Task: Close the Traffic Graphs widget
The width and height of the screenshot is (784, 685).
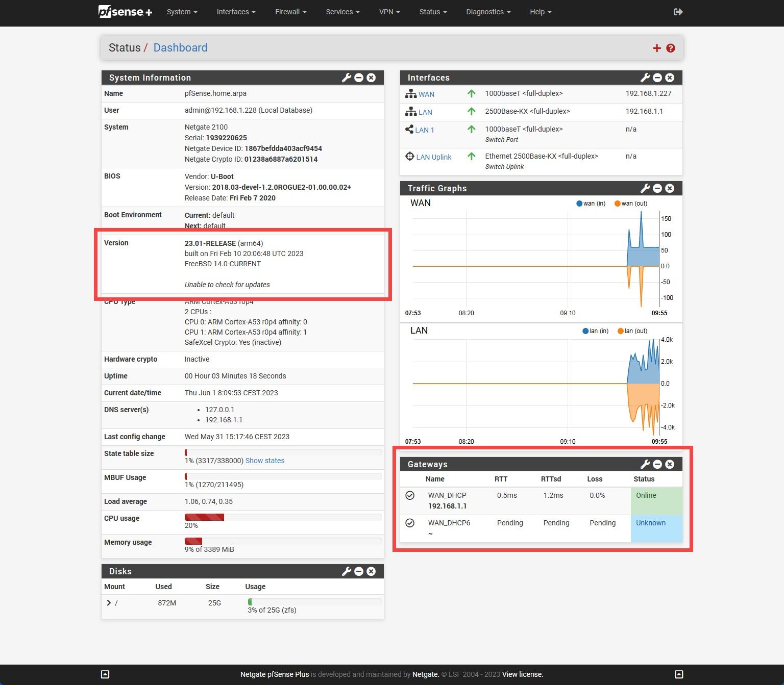Action: pyautogui.click(x=670, y=188)
